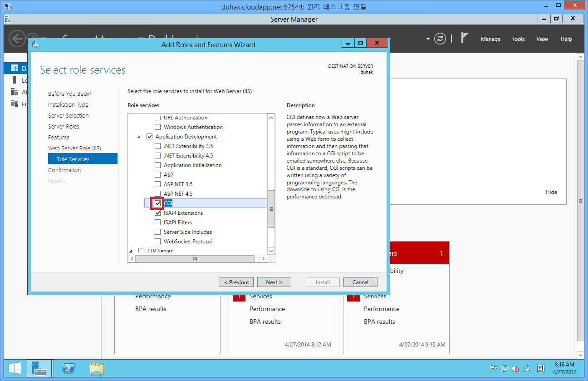Check the WebSocket Protocol checkbox
Viewport: 588px width, 381px height.
[157, 242]
